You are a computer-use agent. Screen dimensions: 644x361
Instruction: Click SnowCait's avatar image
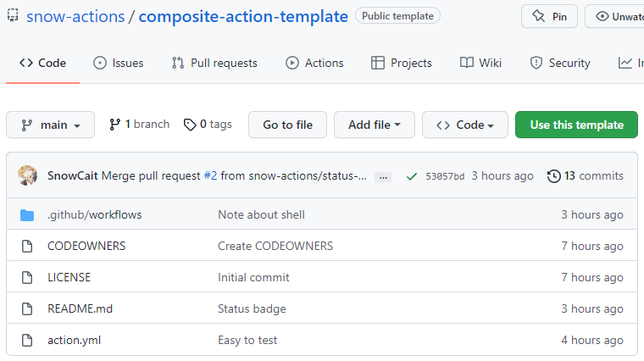pyautogui.click(x=27, y=175)
